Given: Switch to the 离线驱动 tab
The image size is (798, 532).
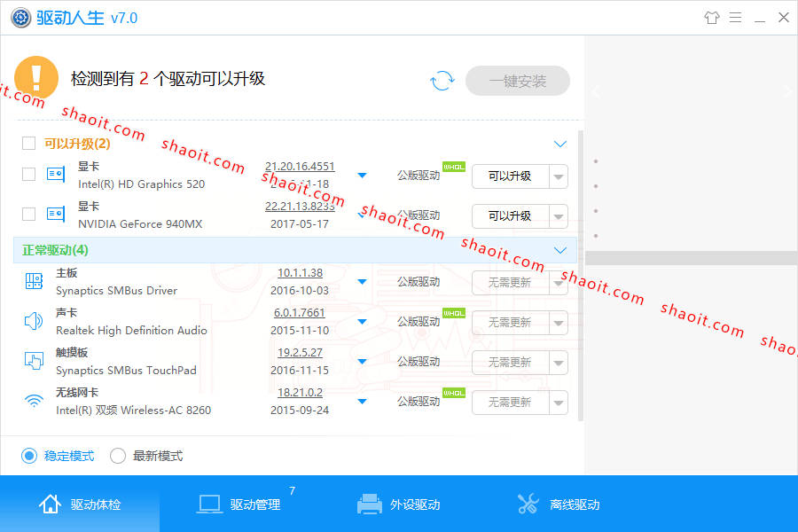Looking at the screenshot, I should 559,504.
